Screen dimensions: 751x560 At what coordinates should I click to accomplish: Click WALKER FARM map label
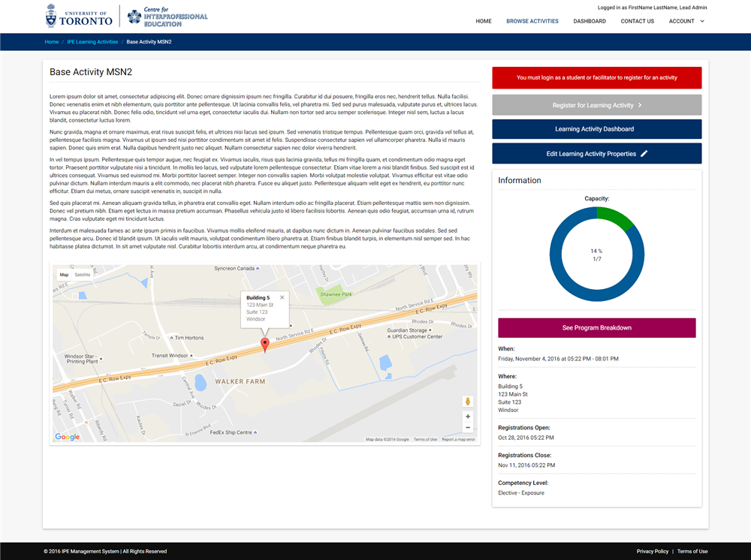click(x=240, y=381)
